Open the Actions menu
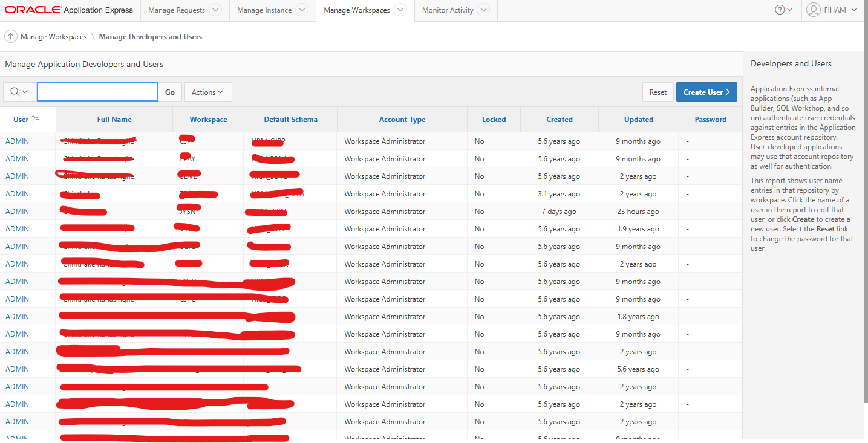Image resolution: width=868 pixels, height=443 pixels. [207, 92]
